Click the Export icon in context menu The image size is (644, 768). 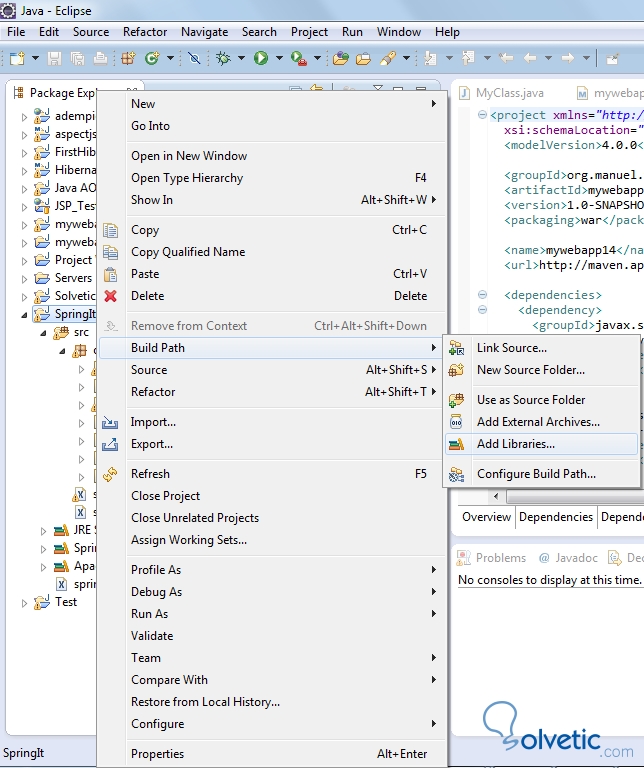[110, 444]
